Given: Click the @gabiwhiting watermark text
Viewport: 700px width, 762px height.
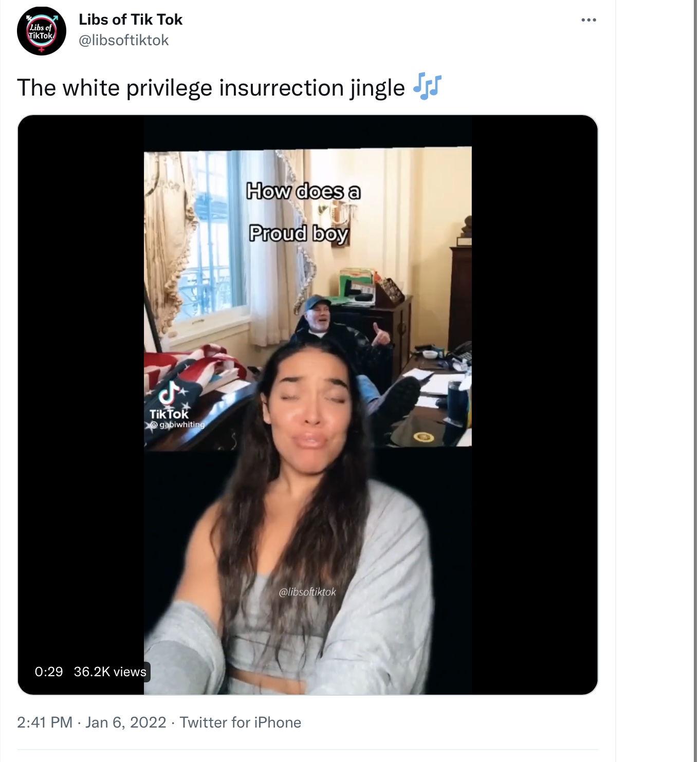Looking at the screenshot, I should click(178, 425).
